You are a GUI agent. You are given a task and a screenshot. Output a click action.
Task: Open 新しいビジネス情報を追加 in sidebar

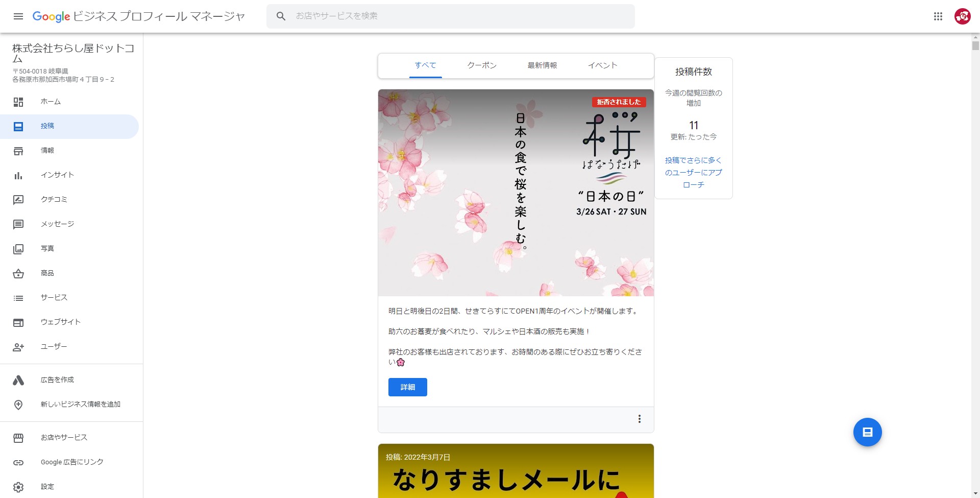[80, 405]
